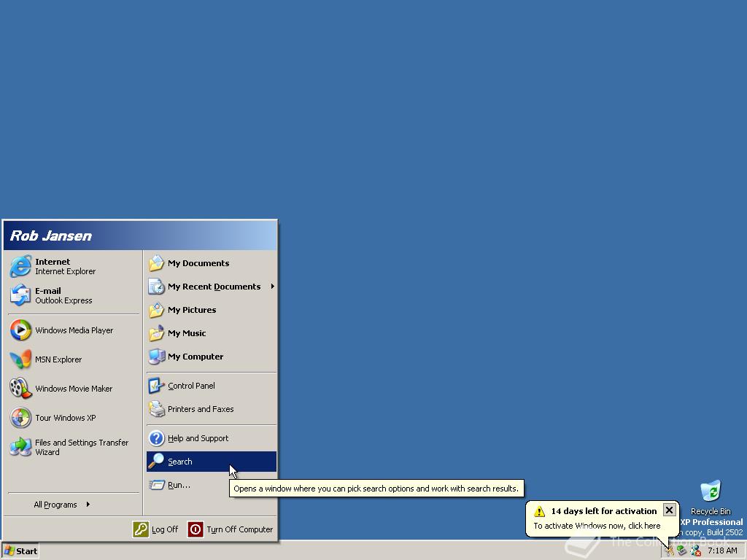Start MSN Explorer
Viewport: 747px width, 560px height.
(x=58, y=359)
